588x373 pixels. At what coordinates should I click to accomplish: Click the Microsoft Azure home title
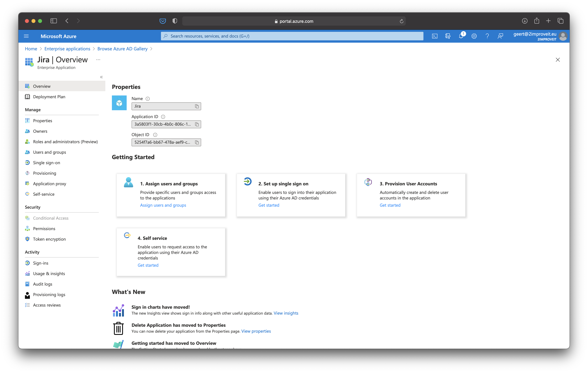pos(58,36)
